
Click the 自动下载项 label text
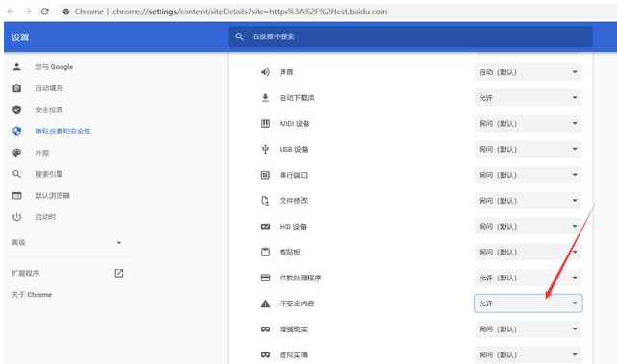coord(297,98)
